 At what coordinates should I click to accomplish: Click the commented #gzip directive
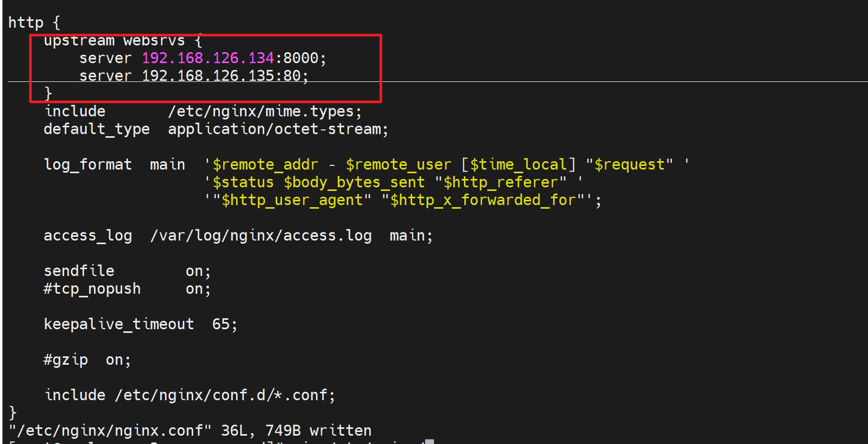[66, 360]
